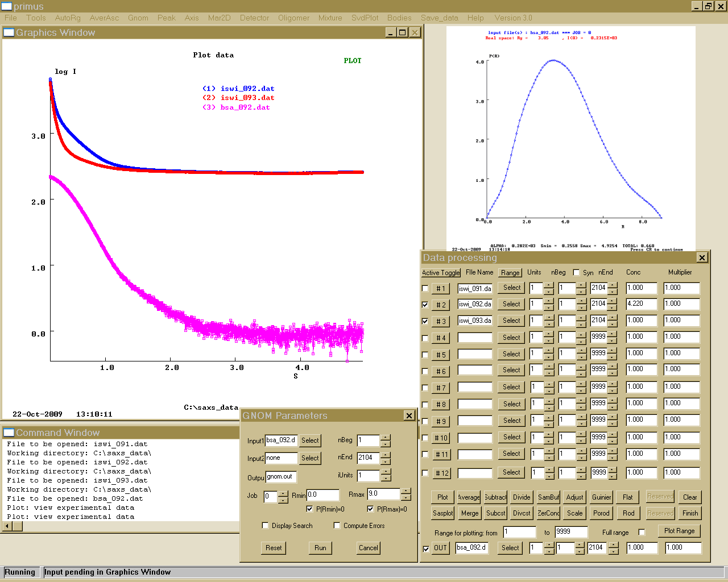Uncheck active checkbox for row #2
The image size is (728, 582).
[x=425, y=305]
